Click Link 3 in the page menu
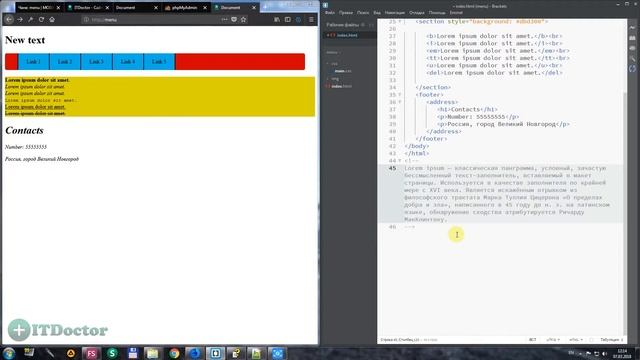 click(x=96, y=62)
